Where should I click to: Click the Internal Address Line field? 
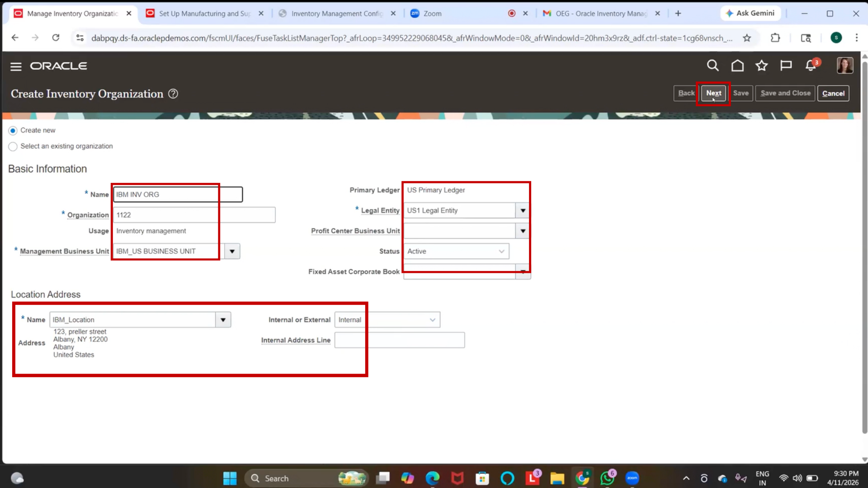399,340
